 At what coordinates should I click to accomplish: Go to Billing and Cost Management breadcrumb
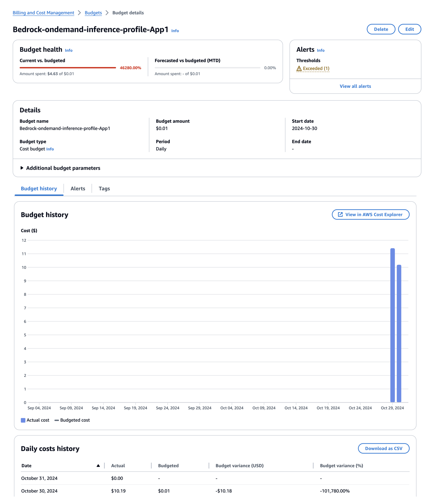[x=44, y=13]
